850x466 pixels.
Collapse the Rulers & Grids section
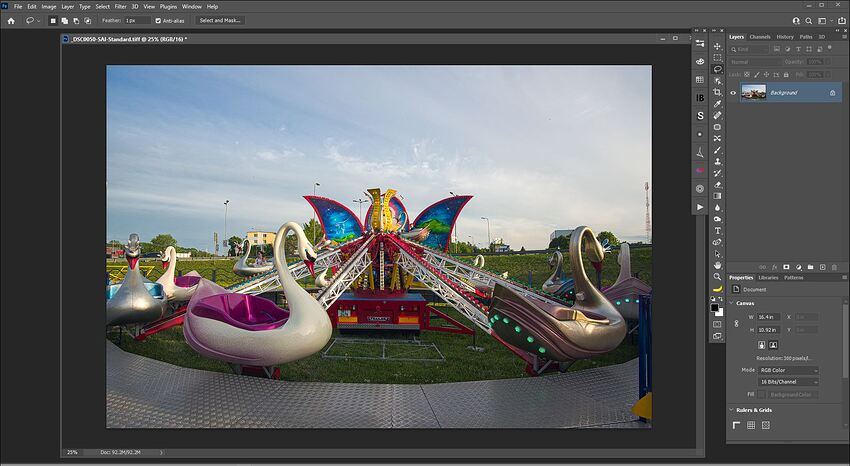coord(731,410)
